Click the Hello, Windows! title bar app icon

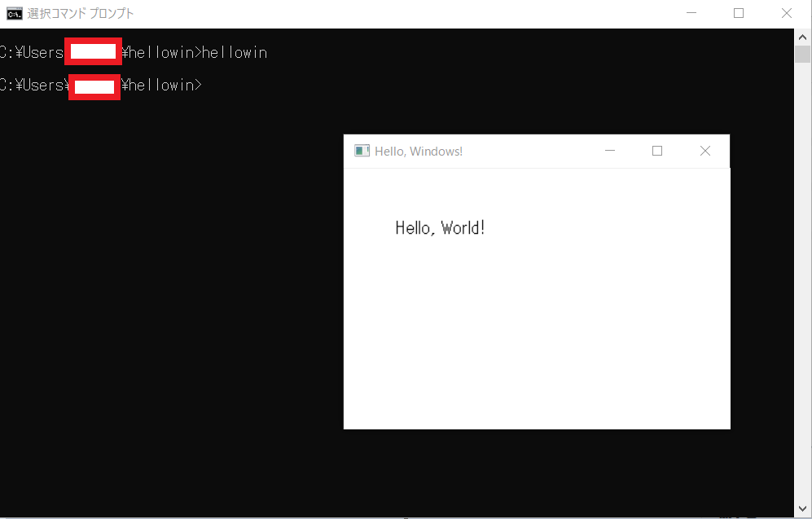coord(362,151)
